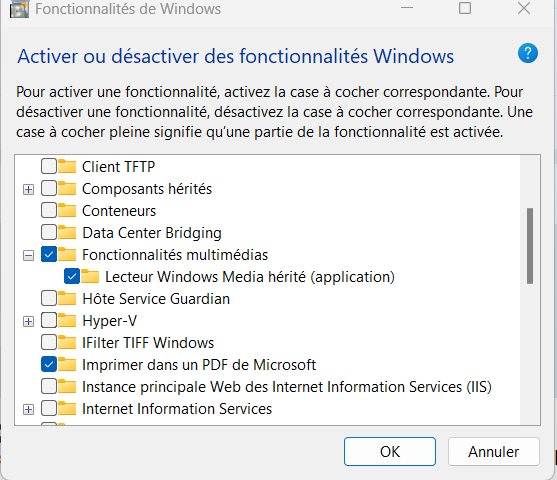The height and width of the screenshot is (480, 557).
Task: Click the Hôte Service Guardian folder icon
Action: tap(67, 299)
